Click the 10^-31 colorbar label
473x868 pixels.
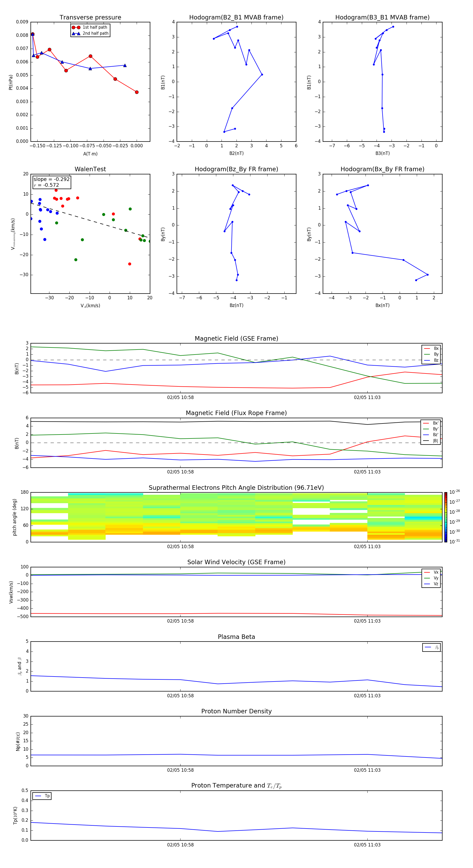[455, 542]
